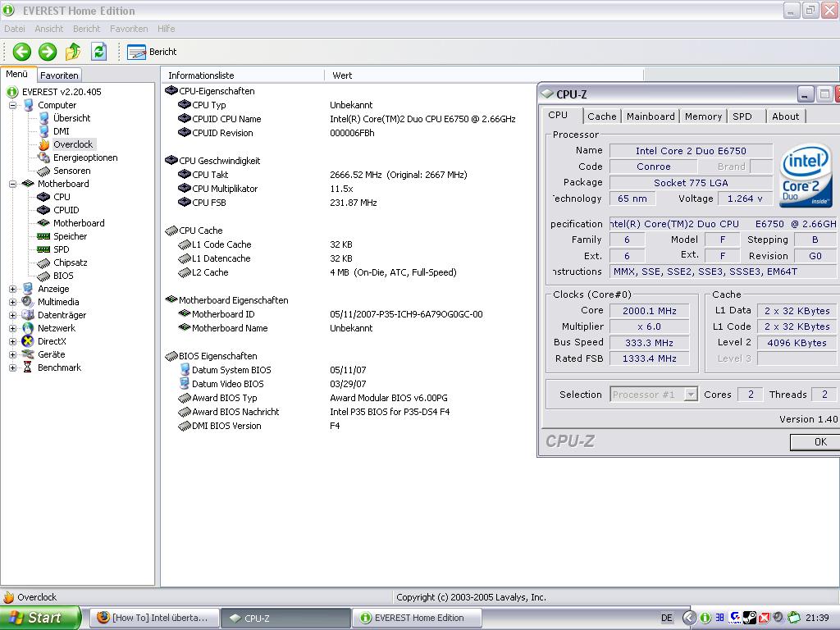Open the Ansicht menu
840x630 pixels.
coord(48,29)
